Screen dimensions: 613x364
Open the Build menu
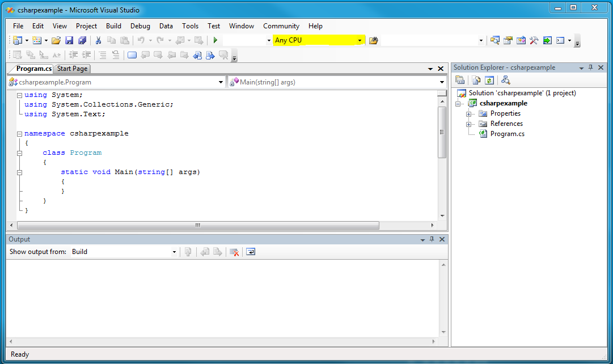[113, 26]
